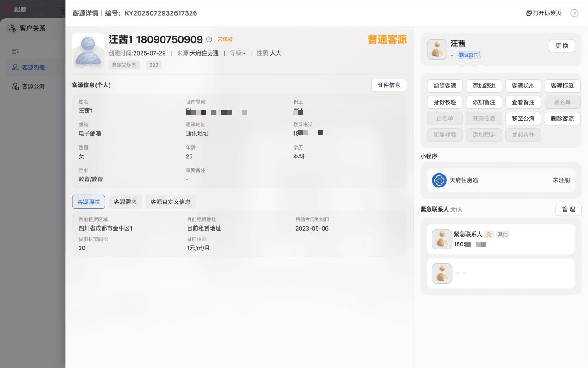Click the 添加预定 button
The height and width of the screenshot is (368, 588).
484,135
